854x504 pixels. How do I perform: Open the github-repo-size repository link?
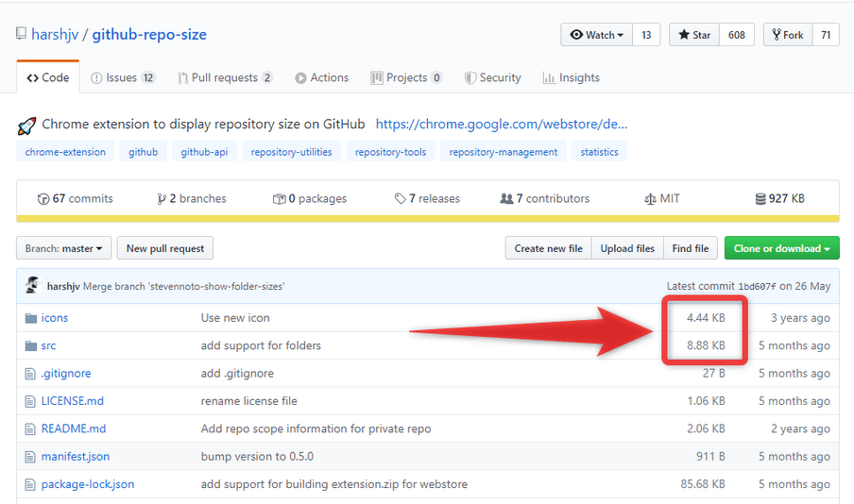coord(149,34)
